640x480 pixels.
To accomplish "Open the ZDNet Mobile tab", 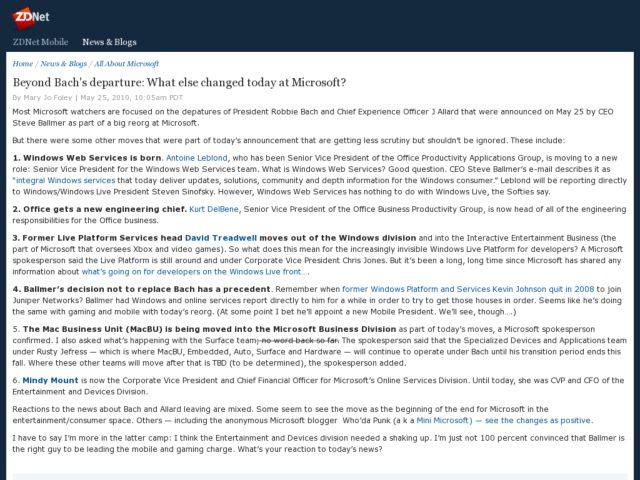I will click(42, 42).
